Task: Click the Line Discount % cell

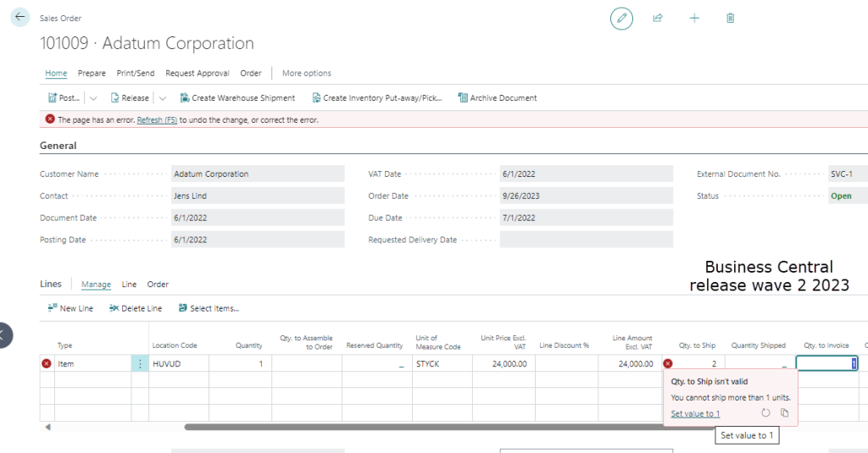Action: coord(566,363)
